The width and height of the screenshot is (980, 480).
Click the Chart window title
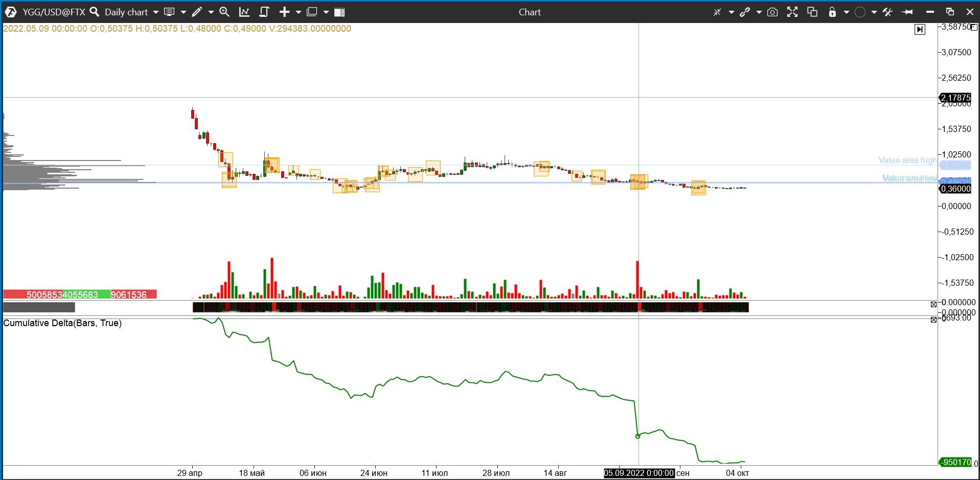[x=530, y=12]
